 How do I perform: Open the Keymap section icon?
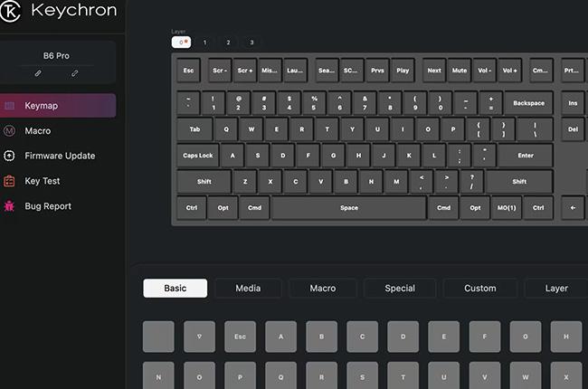point(9,106)
